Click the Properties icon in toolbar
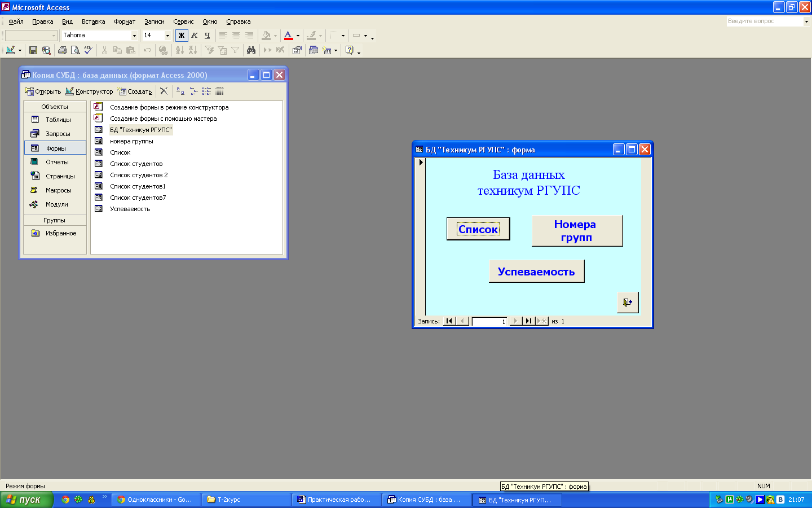Image resolution: width=812 pixels, height=508 pixels. pos(297,50)
